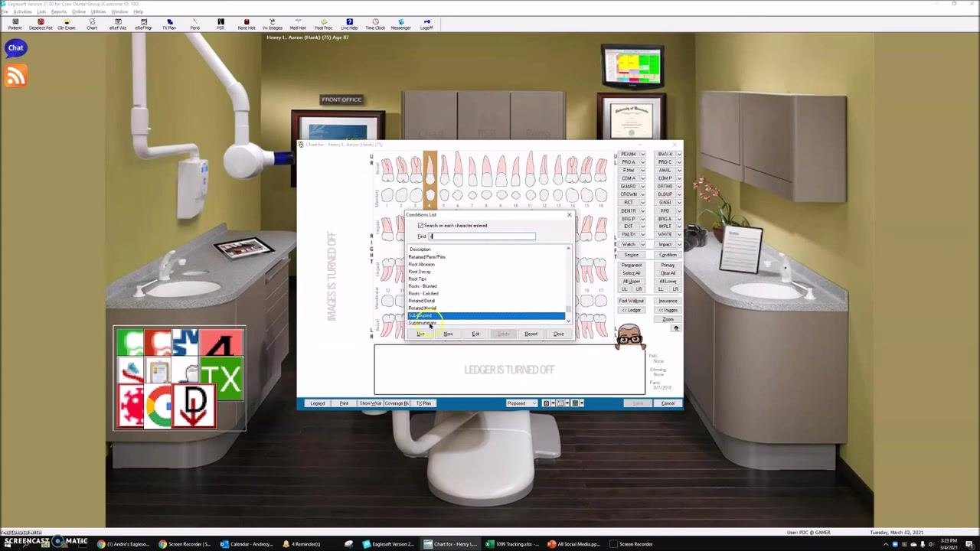Open the Utilities menu
Screen dimensions: 980x551
[x=98, y=11]
